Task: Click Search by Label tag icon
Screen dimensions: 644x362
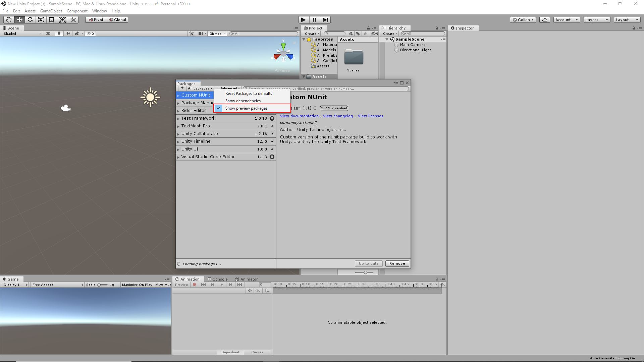Action: coord(358,34)
